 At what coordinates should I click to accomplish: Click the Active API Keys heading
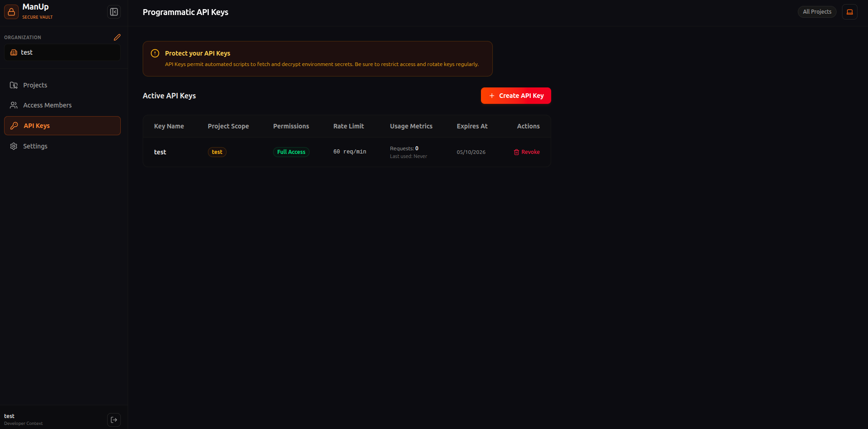click(x=169, y=96)
